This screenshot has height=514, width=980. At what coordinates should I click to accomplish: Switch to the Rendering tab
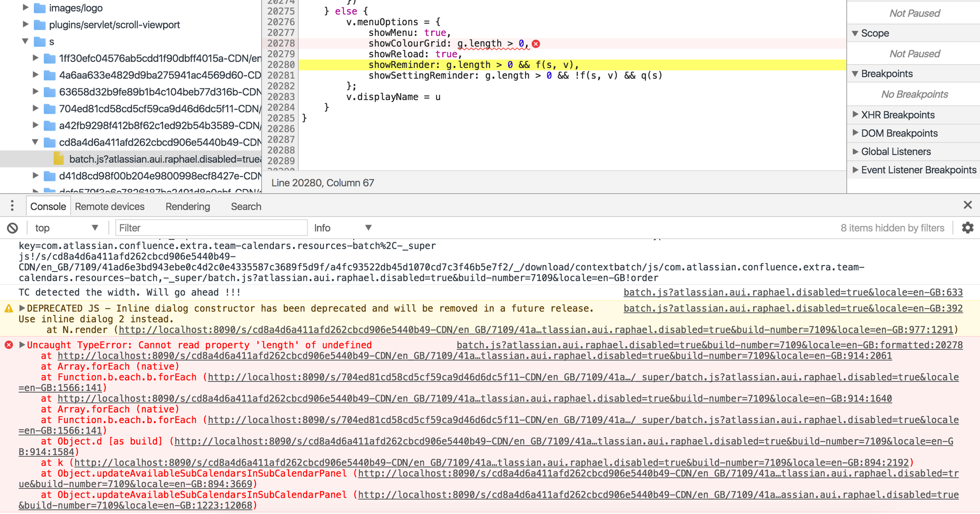(x=188, y=207)
